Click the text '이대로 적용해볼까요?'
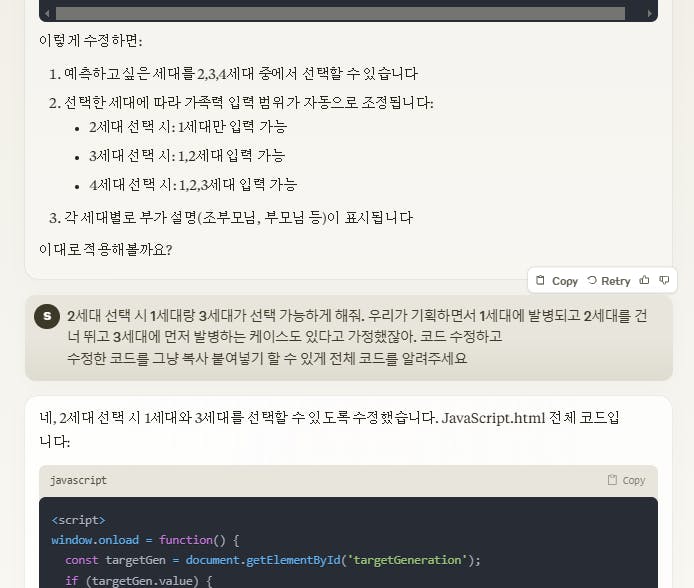This screenshot has height=588, width=694. click(105, 250)
